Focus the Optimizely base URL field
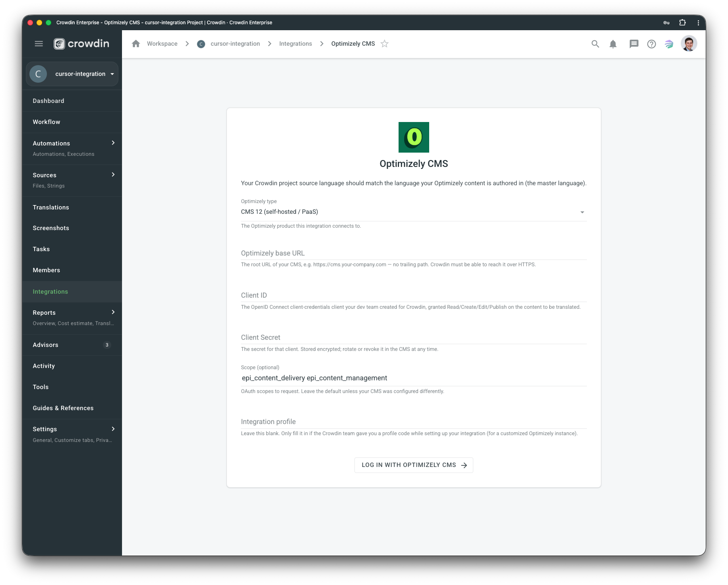The width and height of the screenshot is (728, 585). (x=414, y=253)
